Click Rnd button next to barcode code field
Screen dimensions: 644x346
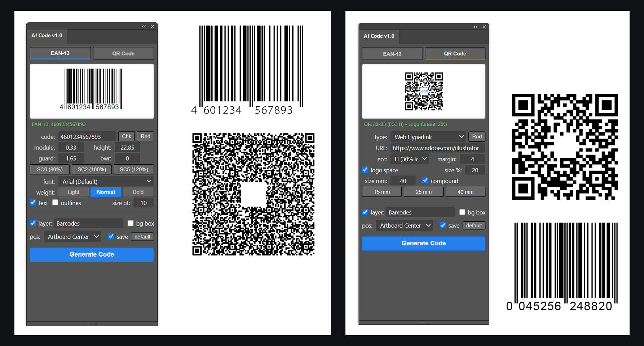[x=145, y=136]
